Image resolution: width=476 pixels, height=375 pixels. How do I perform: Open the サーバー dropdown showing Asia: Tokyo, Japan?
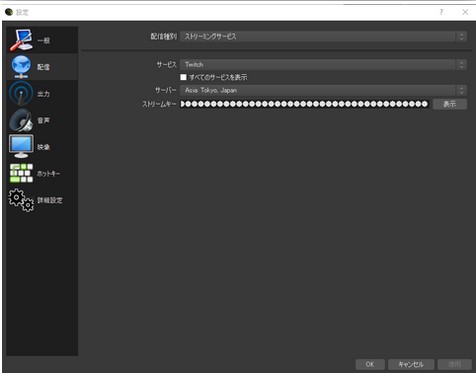click(323, 90)
